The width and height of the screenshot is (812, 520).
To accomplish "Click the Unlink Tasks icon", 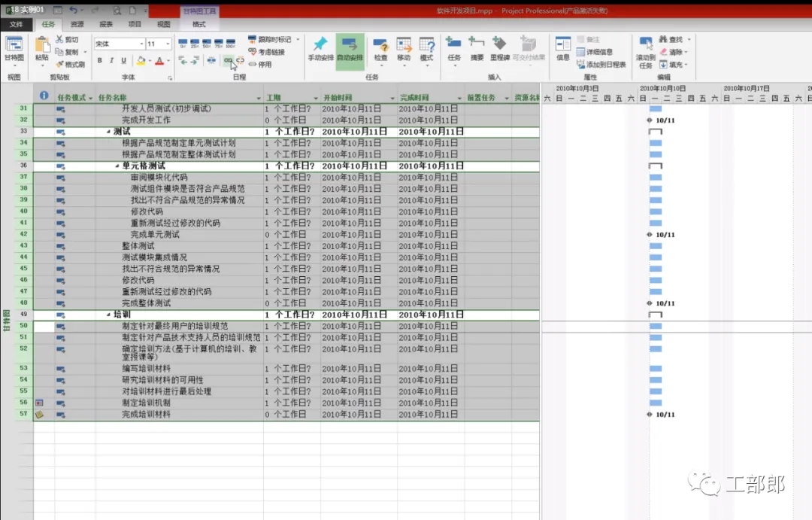I will [241, 61].
